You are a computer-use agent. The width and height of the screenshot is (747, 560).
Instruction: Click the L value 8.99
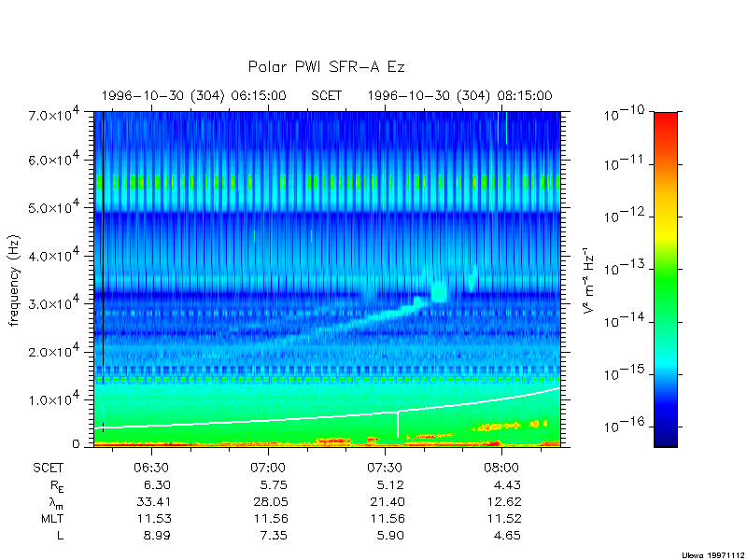[157, 535]
